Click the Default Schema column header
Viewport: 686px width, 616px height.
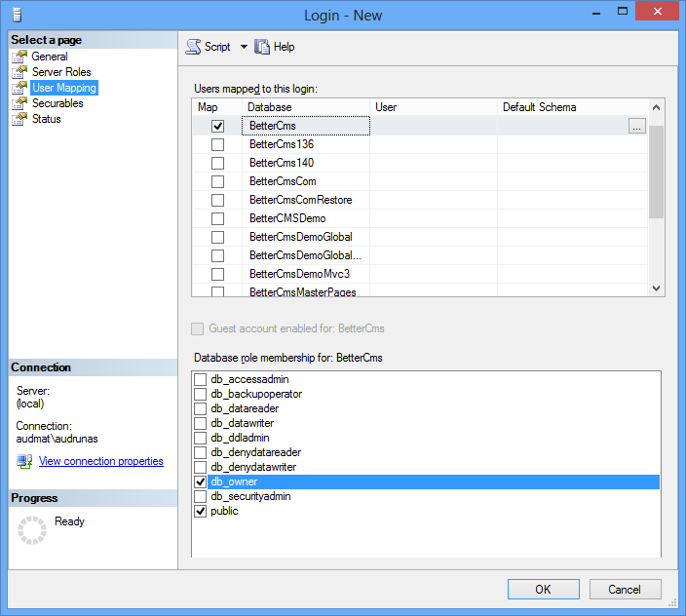tap(573, 107)
